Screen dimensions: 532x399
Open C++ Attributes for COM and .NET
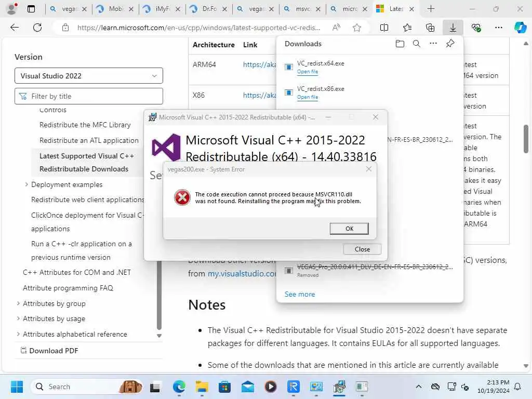point(77,272)
